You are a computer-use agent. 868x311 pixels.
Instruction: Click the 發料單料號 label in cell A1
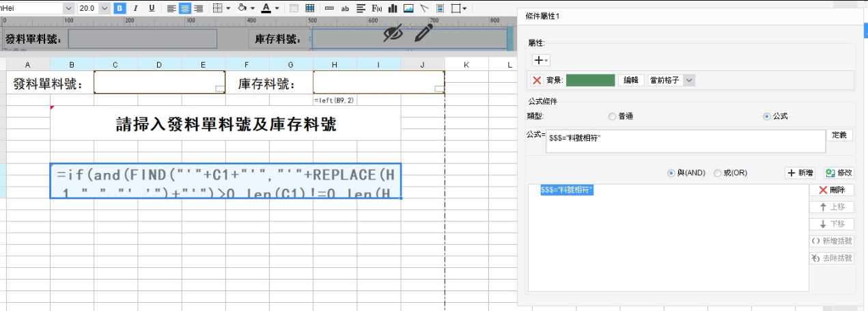48,84
